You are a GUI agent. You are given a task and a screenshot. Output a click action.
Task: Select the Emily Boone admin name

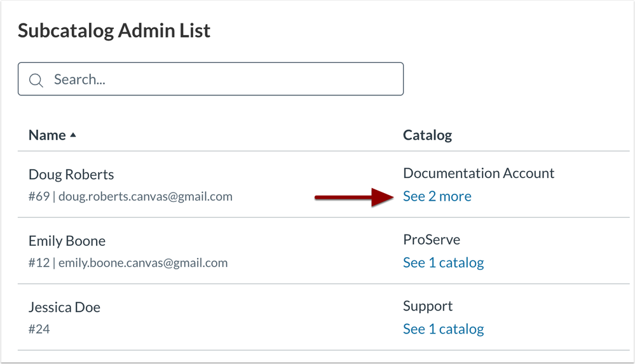coord(67,241)
